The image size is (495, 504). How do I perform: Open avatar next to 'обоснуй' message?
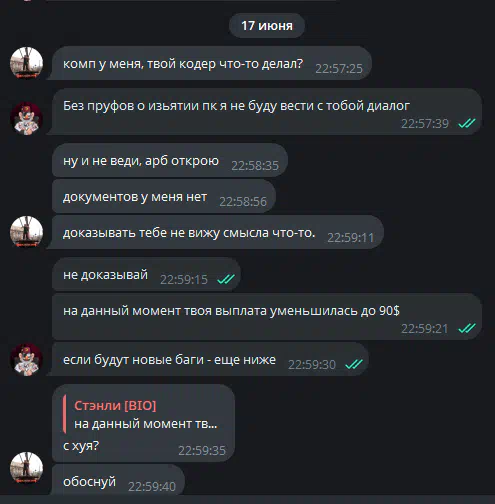(x=26, y=468)
